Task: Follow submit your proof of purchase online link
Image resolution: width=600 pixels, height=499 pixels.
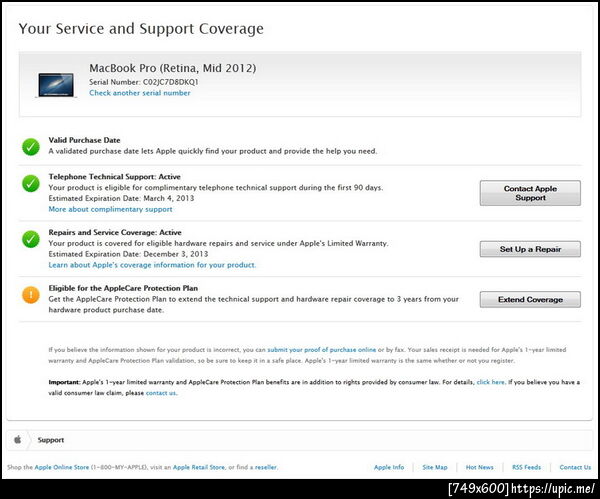Action: tap(321, 350)
